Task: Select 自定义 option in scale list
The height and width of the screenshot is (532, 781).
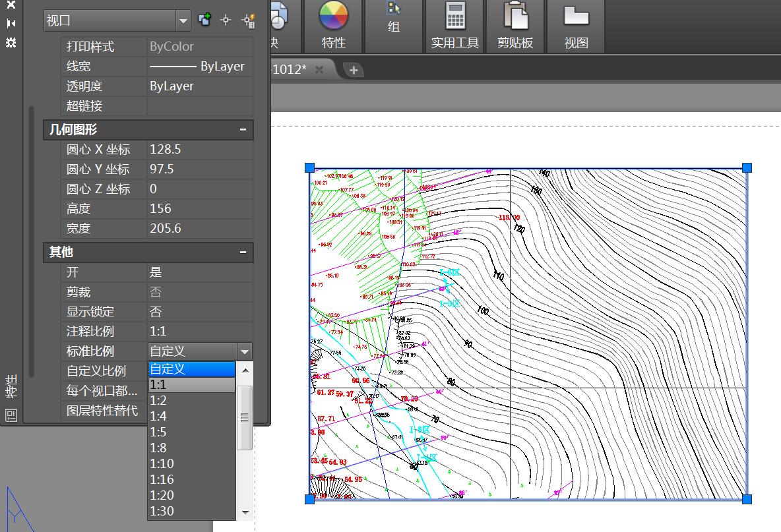Action: pyautogui.click(x=191, y=369)
